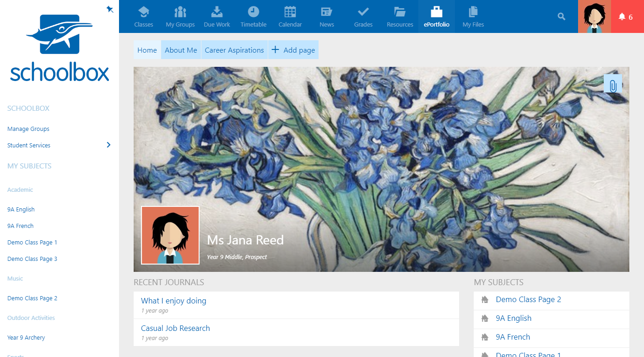Click the home icon beside Demo Class Page 2
This screenshot has width=644, height=357.
coord(485,300)
